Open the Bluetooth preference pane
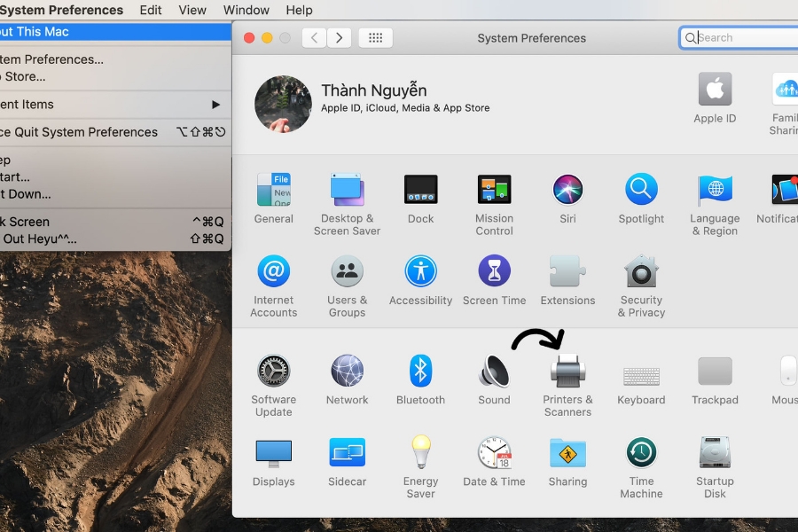The width and height of the screenshot is (798, 532). pos(420,372)
